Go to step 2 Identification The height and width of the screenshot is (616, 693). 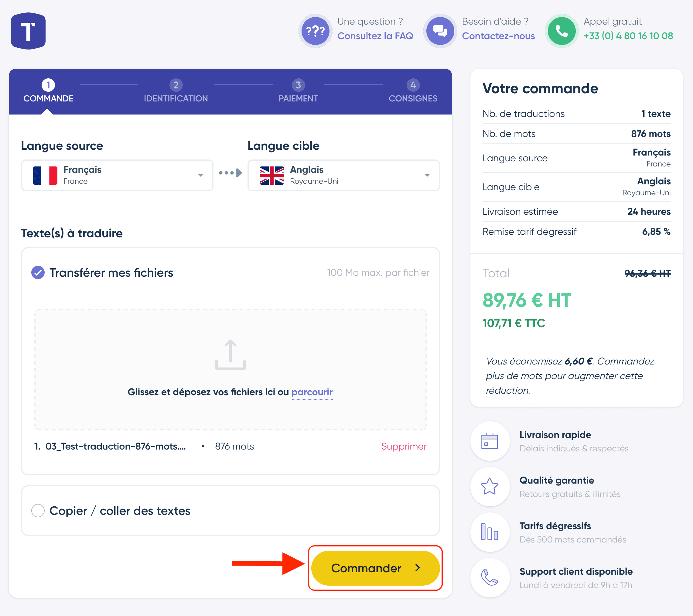(x=176, y=91)
